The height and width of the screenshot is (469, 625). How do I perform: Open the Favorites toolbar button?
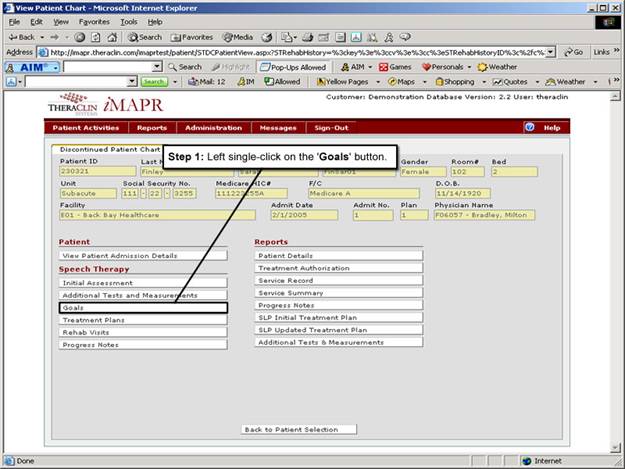coord(191,37)
